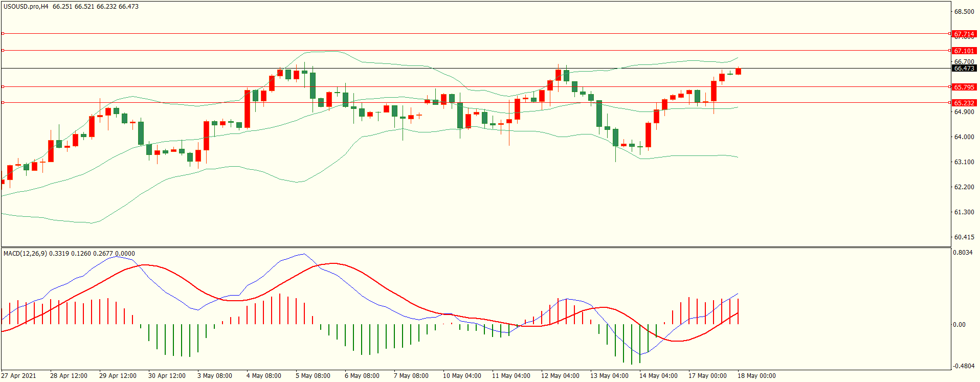Click the 3 May 08:00 time label
This screenshot has width=980, height=382.
pos(215,376)
